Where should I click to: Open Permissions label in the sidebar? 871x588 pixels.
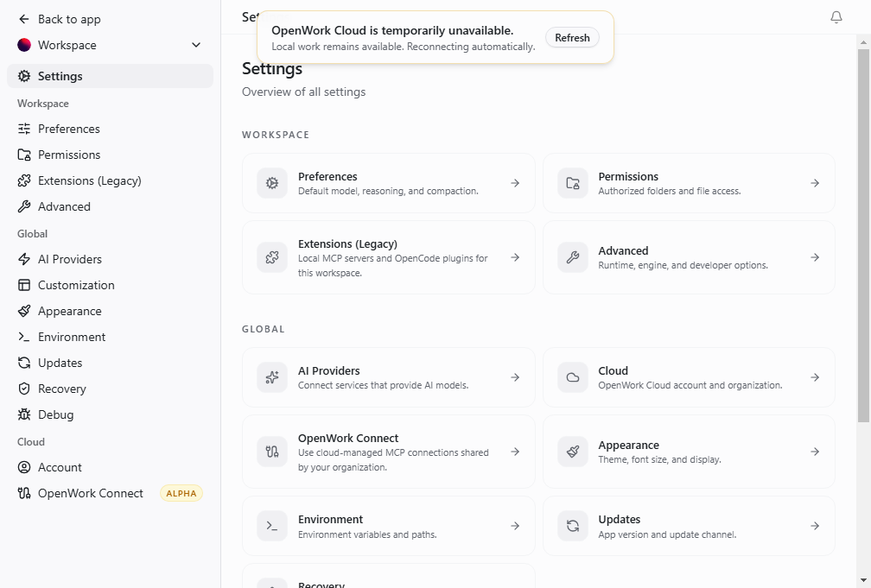(x=69, y=155)
